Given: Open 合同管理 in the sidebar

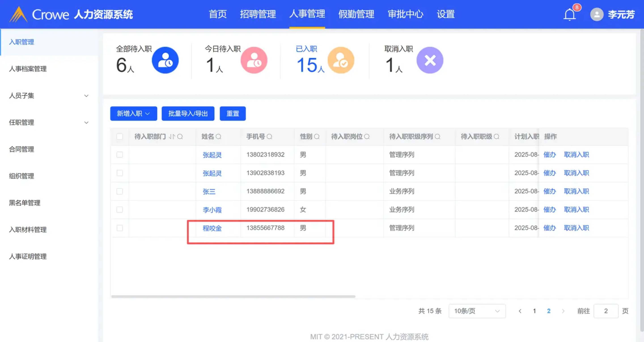Looking at the screenshot, I should [21, 150].
